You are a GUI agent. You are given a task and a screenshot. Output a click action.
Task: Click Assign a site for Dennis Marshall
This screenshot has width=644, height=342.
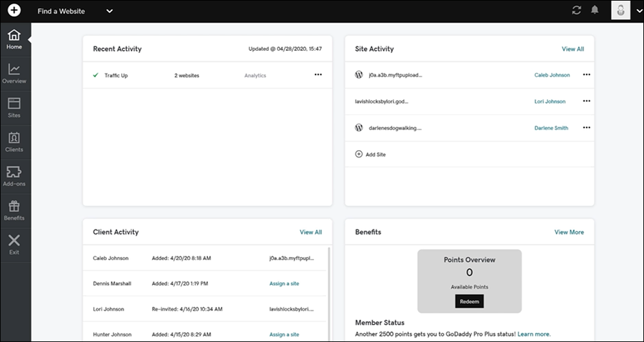click(x=284, y=283)
